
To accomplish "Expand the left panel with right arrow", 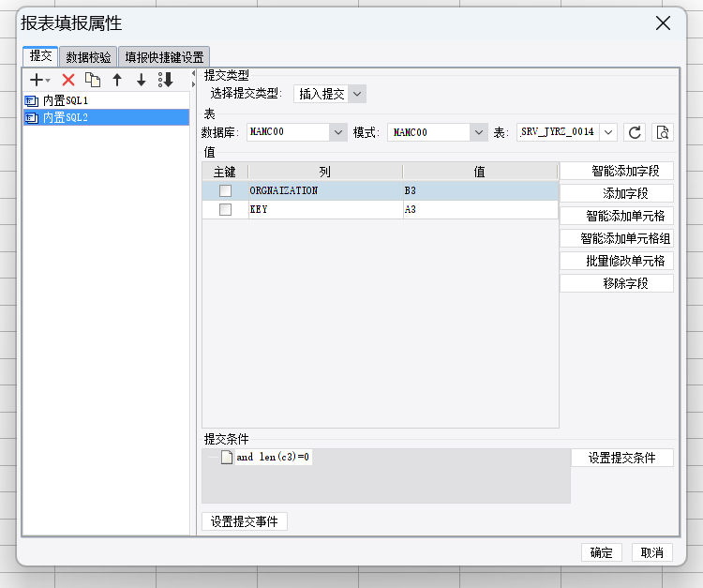I will click(x=194, y=84).
